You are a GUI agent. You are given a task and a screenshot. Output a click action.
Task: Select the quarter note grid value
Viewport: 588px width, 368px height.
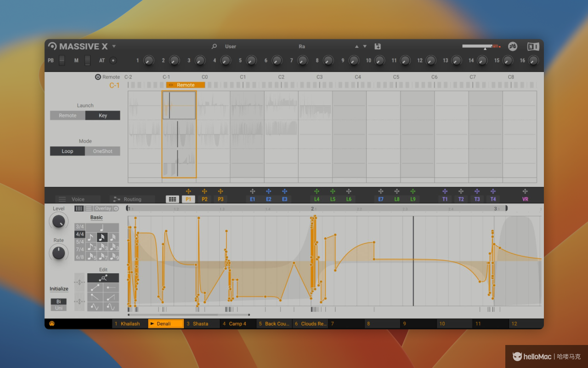point(102,228)
